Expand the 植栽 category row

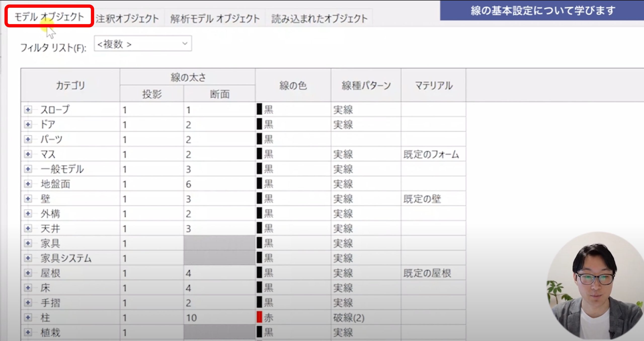(28, 332)
